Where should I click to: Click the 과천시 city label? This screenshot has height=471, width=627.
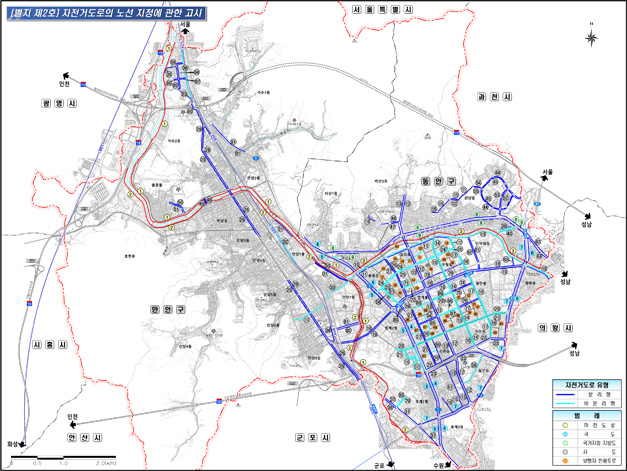(x=494, y=97)
